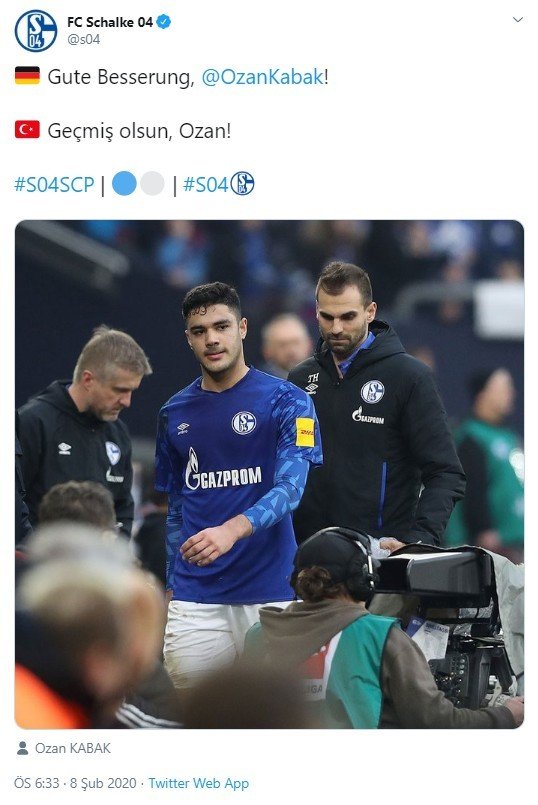The height and width of the screenshot is (805, 538).
Task: Click the blue verified badge
Action: coord(164,22)
